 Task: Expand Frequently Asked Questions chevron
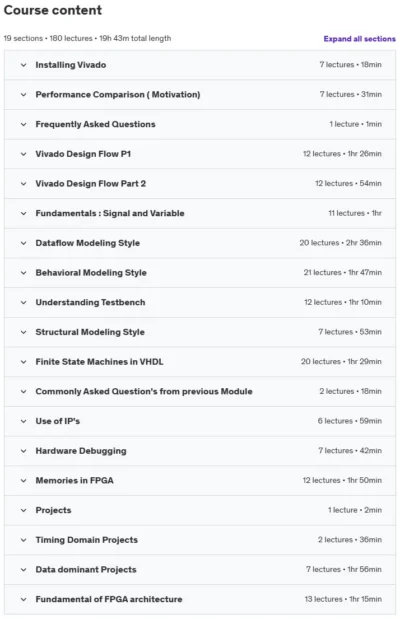coord(24,124)
